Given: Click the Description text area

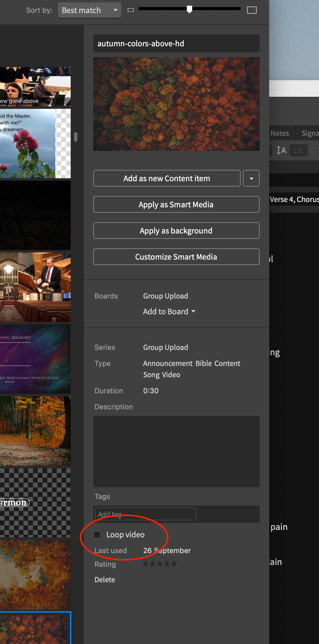Looking at the screenshot, I should pyautogui.click(x=176, y=451).
